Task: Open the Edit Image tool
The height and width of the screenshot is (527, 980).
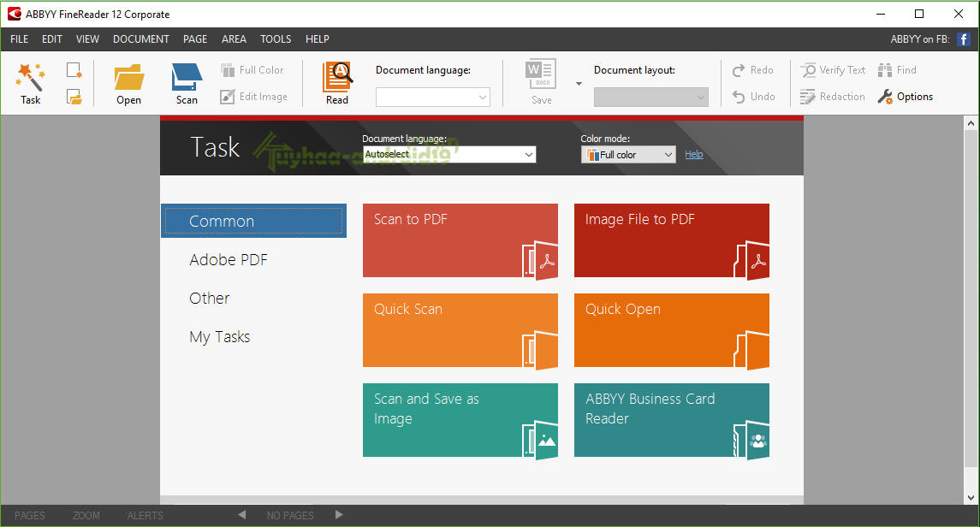Action: [x=253, y=97]
